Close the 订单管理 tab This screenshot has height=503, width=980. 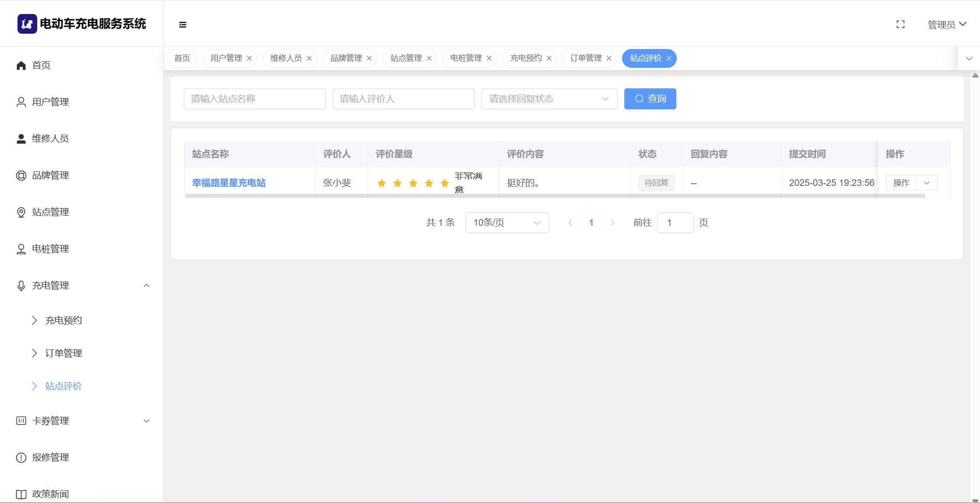(x=609, y=58)
